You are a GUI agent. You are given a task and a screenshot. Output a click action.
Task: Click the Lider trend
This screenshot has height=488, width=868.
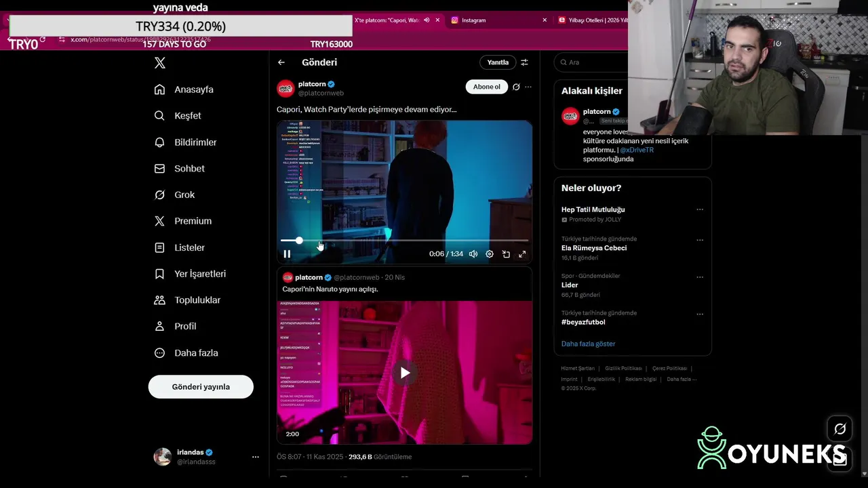(570, 285)
